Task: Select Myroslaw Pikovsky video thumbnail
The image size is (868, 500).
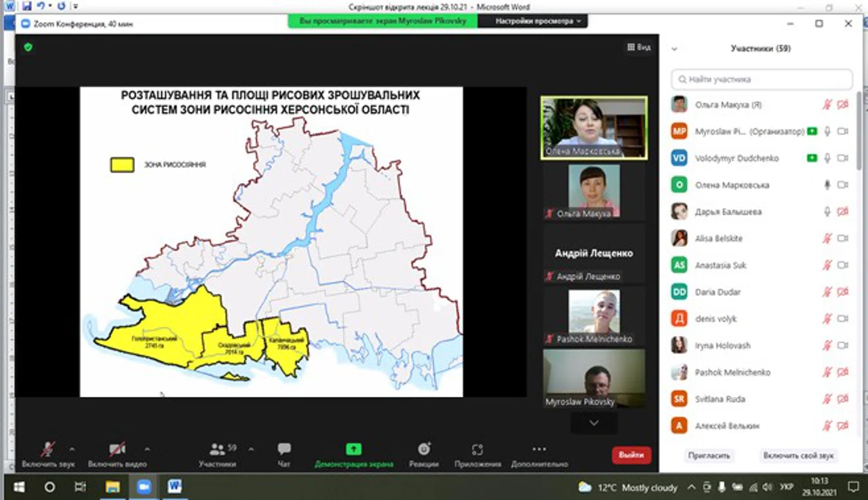Action: 593,379
